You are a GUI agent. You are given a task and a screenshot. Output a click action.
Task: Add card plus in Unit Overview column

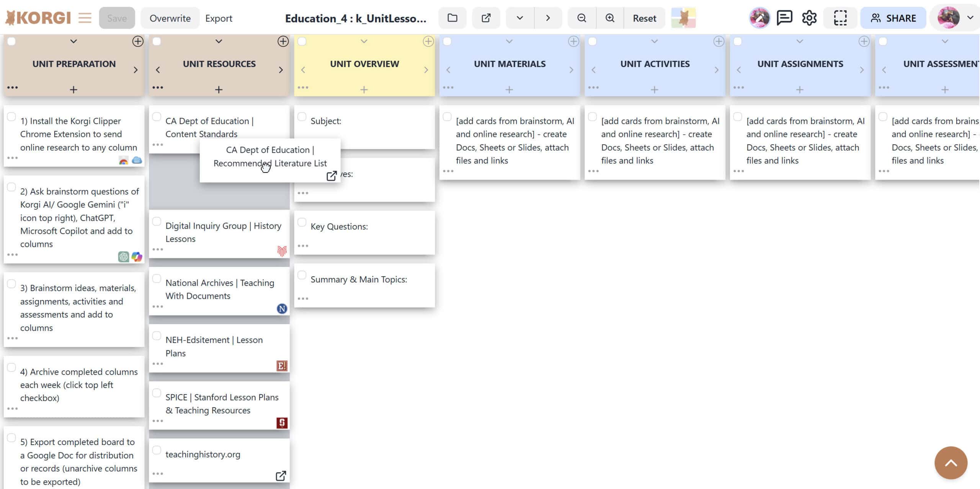[x=364, y=90]
